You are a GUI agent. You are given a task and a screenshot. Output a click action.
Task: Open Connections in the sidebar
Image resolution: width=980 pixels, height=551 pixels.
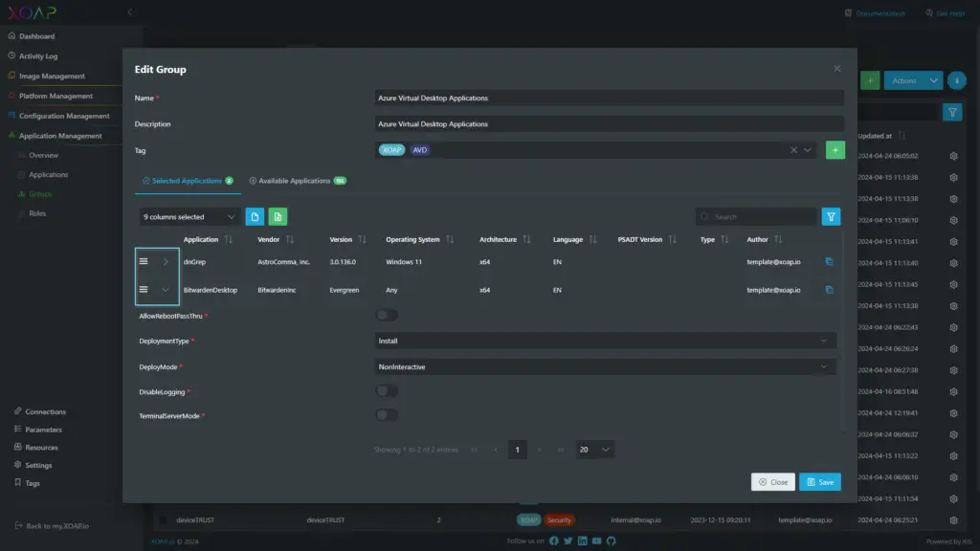pos(45,411)
